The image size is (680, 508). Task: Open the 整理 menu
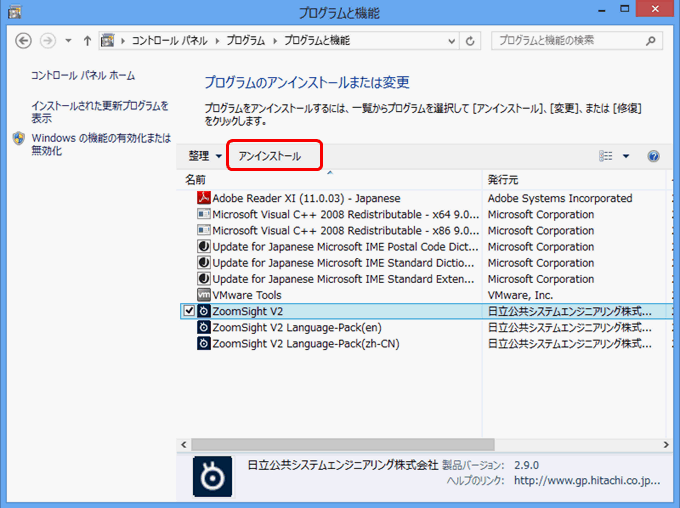tap(204, 156)
